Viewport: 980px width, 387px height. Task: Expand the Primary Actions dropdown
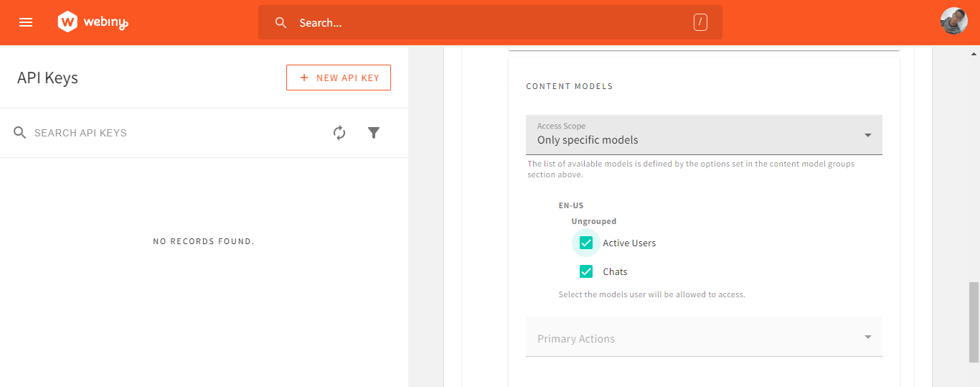[704, 337]
